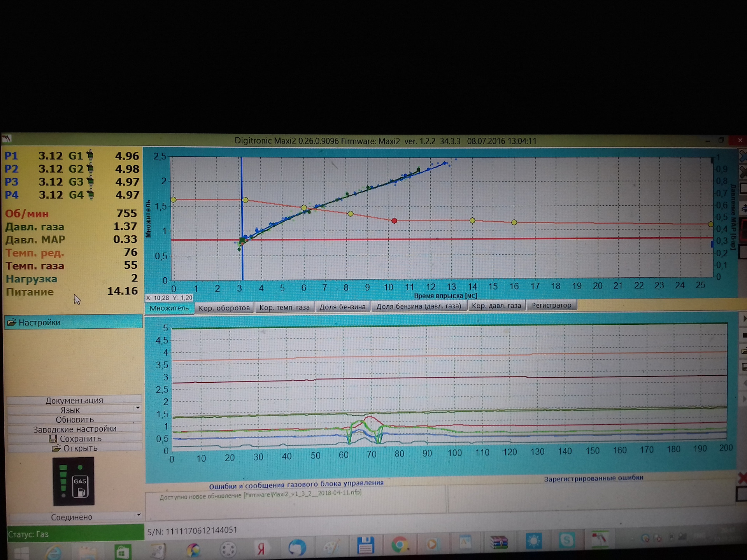
Task: Select yellow multiplier point near 8 ms
Action: [351, 214]
